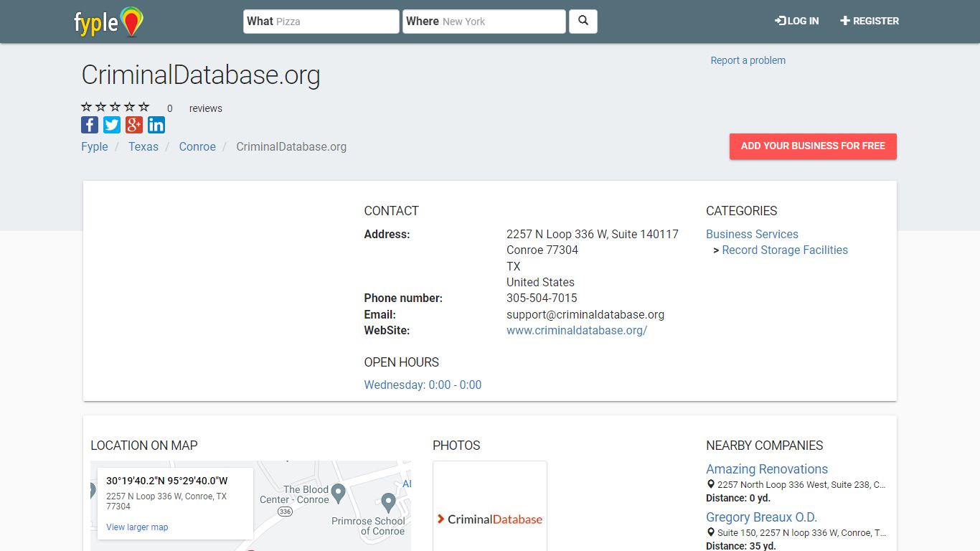980x551 pixels.
Task: Go to Fyple breadcrumb
Action: pos(95,146)
